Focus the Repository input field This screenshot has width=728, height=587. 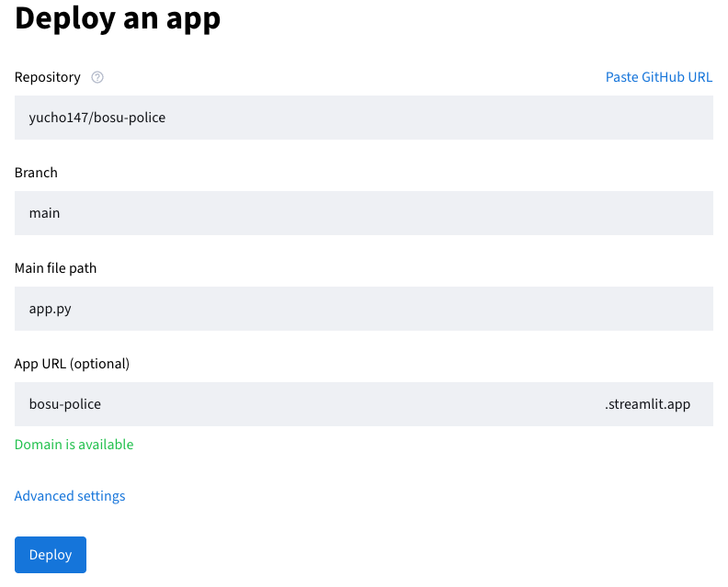pyautogui.click(x=363, y=118)
